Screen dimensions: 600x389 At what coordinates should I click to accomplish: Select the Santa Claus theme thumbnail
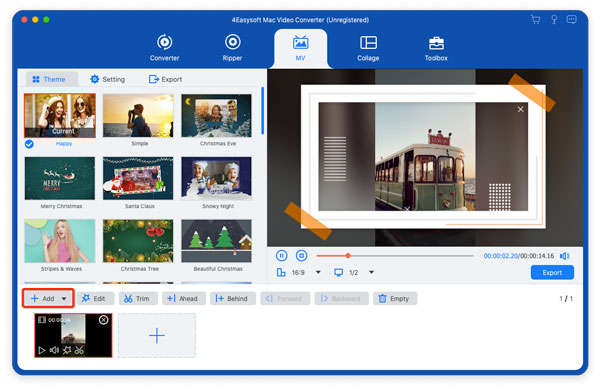tap(138, 178)
